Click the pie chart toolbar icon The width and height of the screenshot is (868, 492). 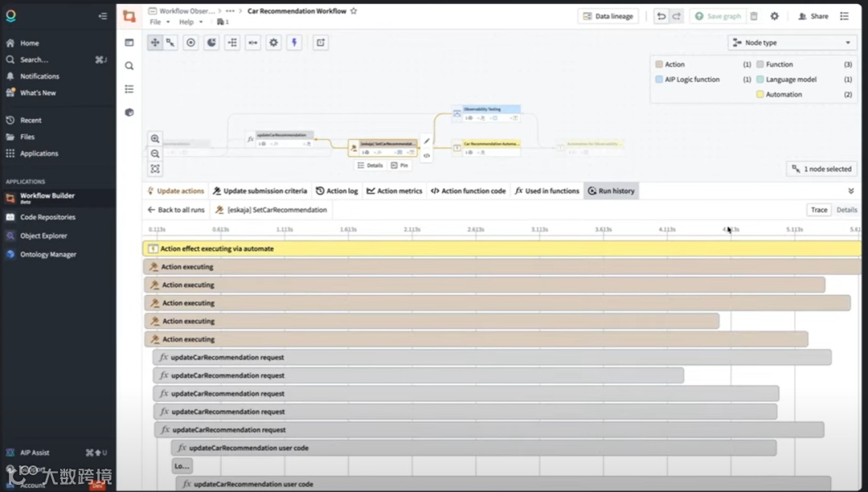pos(211,43)
